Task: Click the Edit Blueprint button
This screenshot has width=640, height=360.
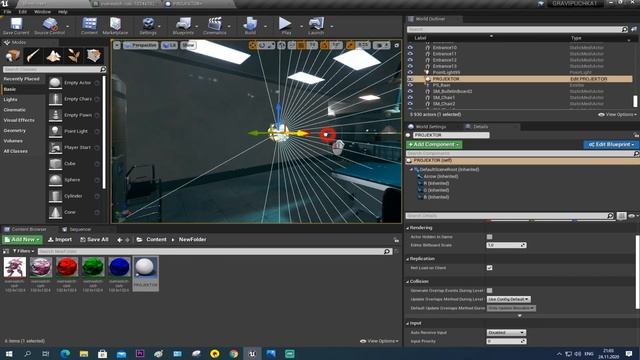Action: (611, 144)
